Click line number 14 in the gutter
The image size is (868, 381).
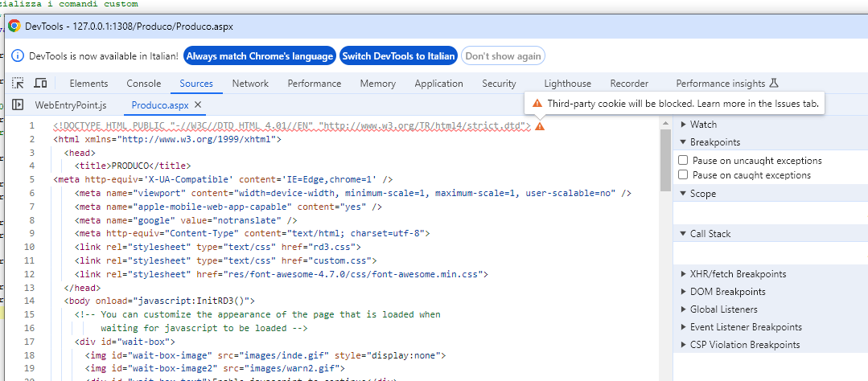[x=29, y=301]
